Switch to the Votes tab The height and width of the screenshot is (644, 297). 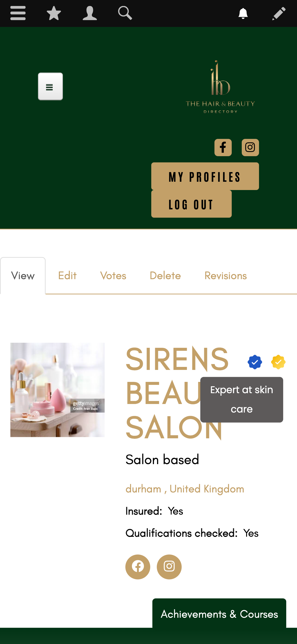tap(113, 275)
